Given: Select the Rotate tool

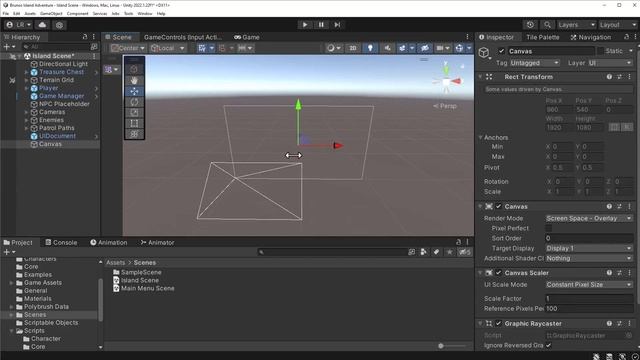Looking at the screenshot, I should coord(134,102).
